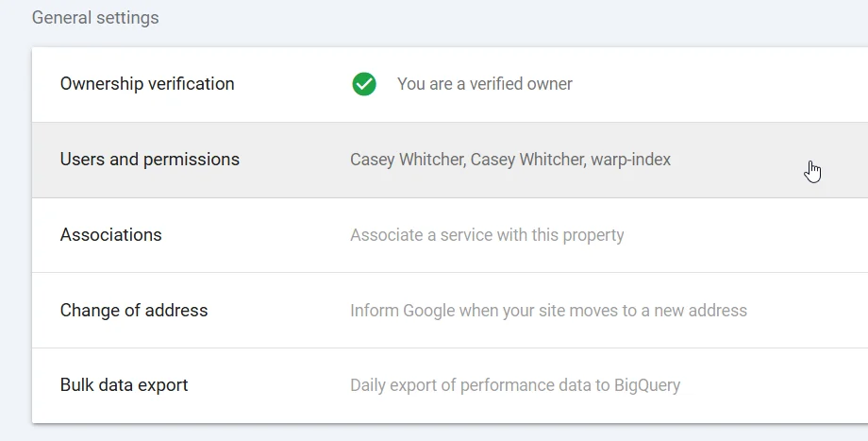868x441 pixels.
Task: Open the Associations setting
Action: click(111, 235)
